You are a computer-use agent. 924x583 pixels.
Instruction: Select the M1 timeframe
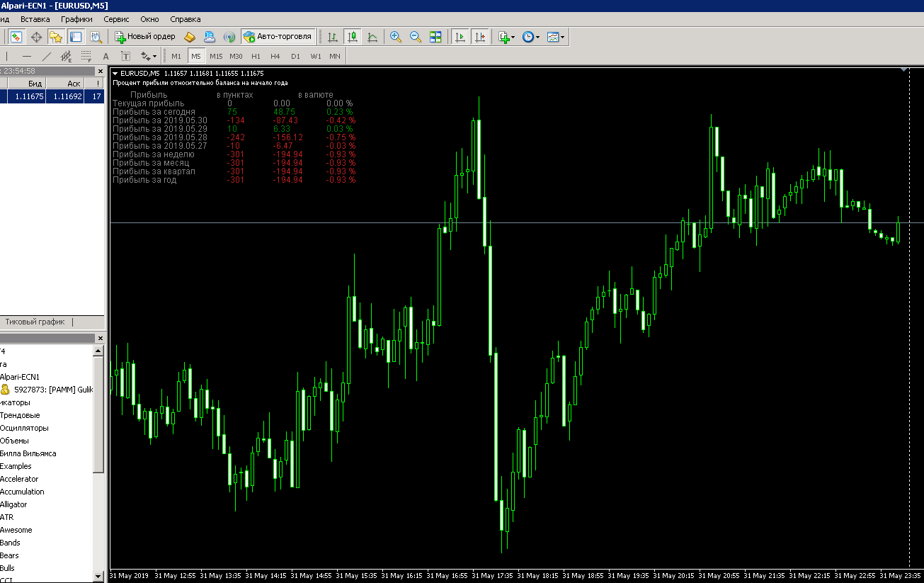[176, 56]
